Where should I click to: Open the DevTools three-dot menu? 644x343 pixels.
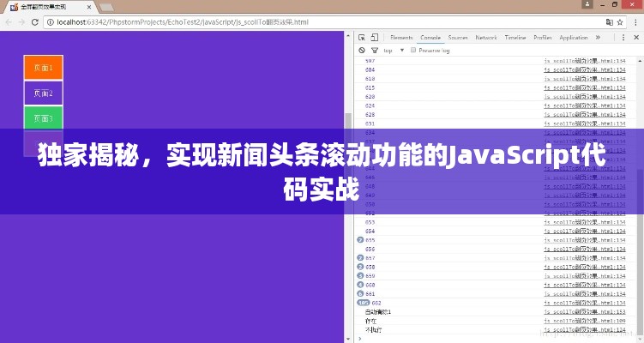[623, 38]
